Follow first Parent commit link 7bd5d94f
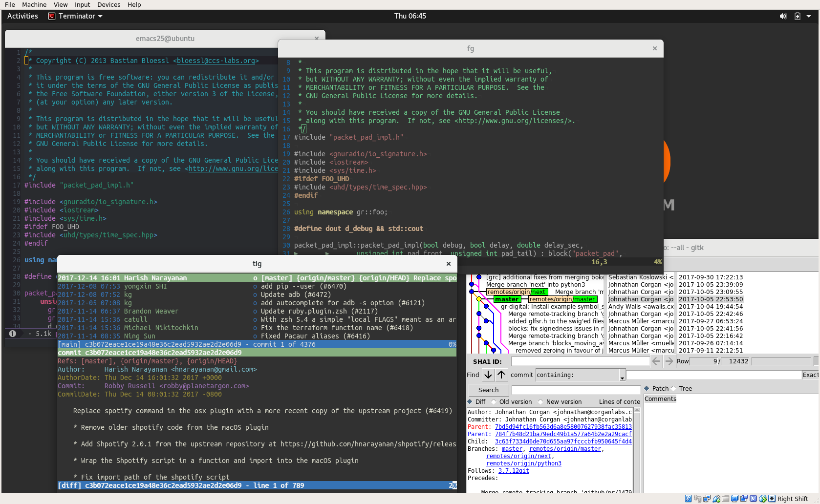The image size is (820, 504). [563, 427]
